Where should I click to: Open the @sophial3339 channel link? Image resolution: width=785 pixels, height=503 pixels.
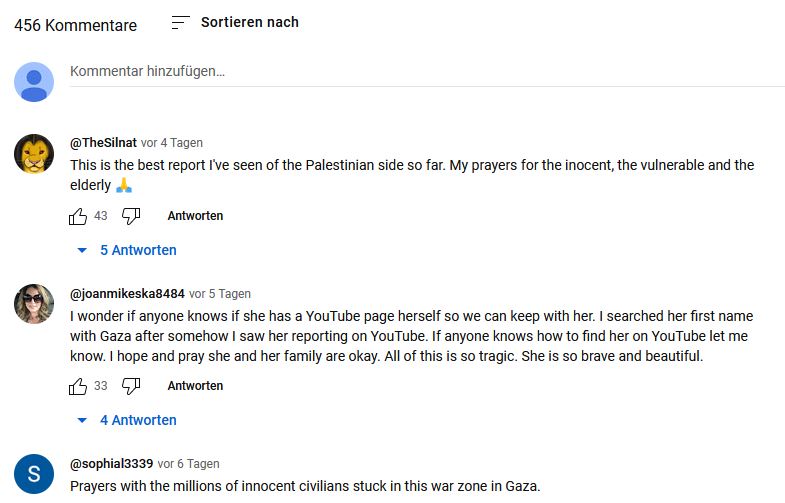point(111,464)
